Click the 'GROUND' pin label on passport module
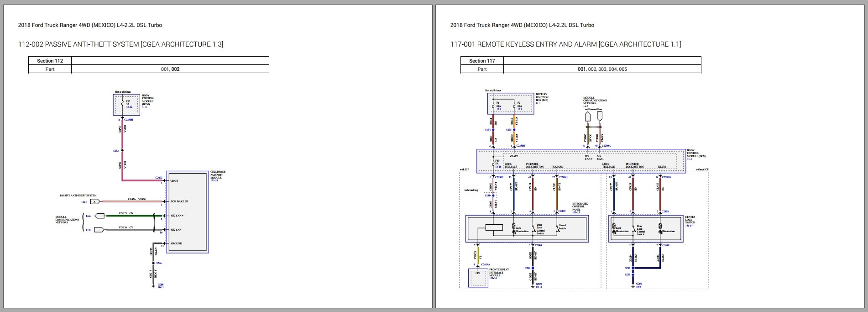 pos(176,243)
